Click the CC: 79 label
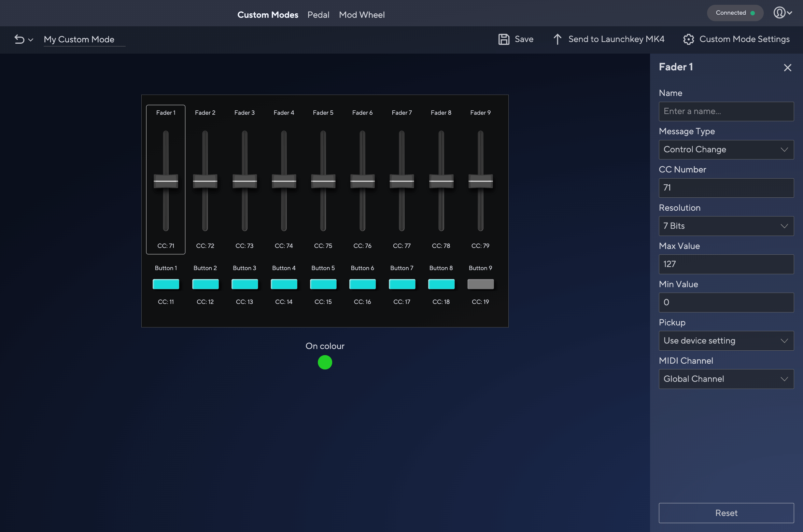 [x=480, y=246]
